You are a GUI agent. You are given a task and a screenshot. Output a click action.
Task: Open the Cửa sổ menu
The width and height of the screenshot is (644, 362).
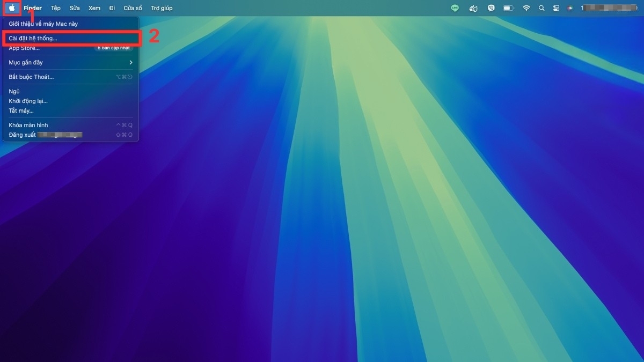(133, 8)
